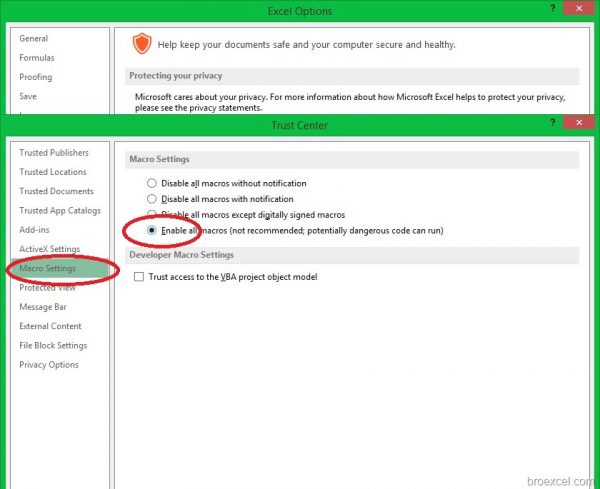Image resolution: width=600 pixels, height=489 pixels.
Task: Switch to Trusted Locations
Action: (x=53, y=172)
